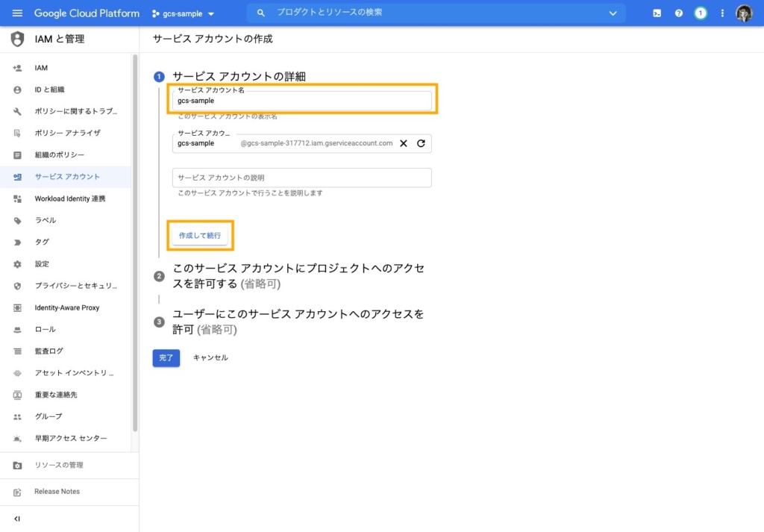This screenshot has height=532, width=764.
Task: Expand step 3 user access section
Action: click(298, 322)
